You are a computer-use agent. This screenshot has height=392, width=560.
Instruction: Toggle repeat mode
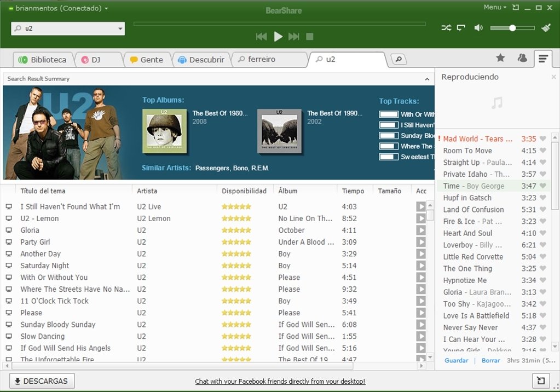coord(461,28)
